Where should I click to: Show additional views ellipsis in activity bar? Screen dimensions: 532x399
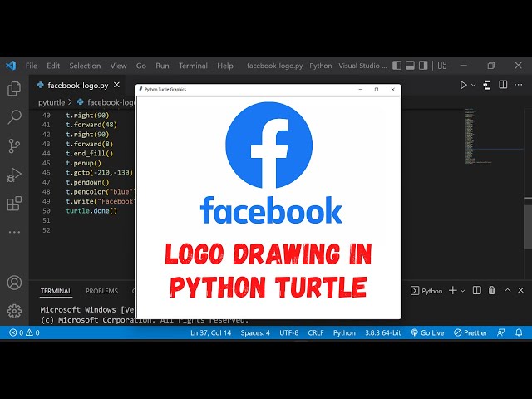coord(14,233)
